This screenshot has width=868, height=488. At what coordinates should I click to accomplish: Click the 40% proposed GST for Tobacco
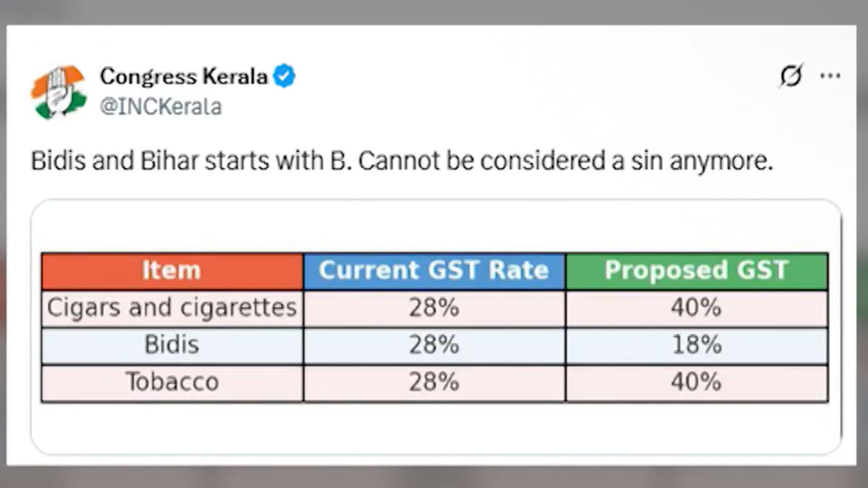click(x=697, y=382)
